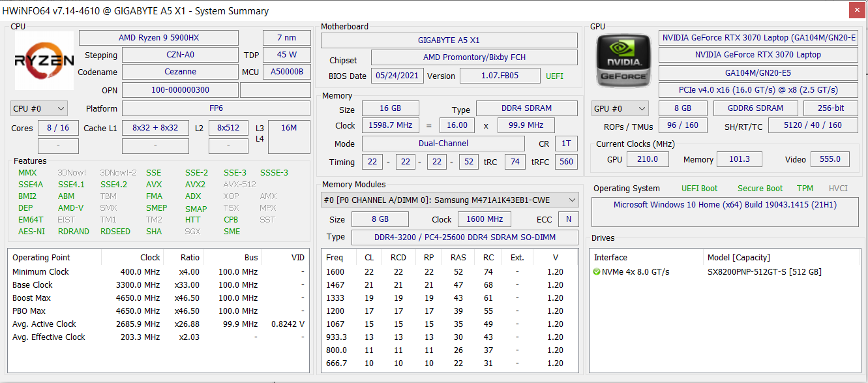Viewport: 868px width, 383px height.
Task: Click the BIOS date 05/24/2021 field
Action: (x=397, y=76)
